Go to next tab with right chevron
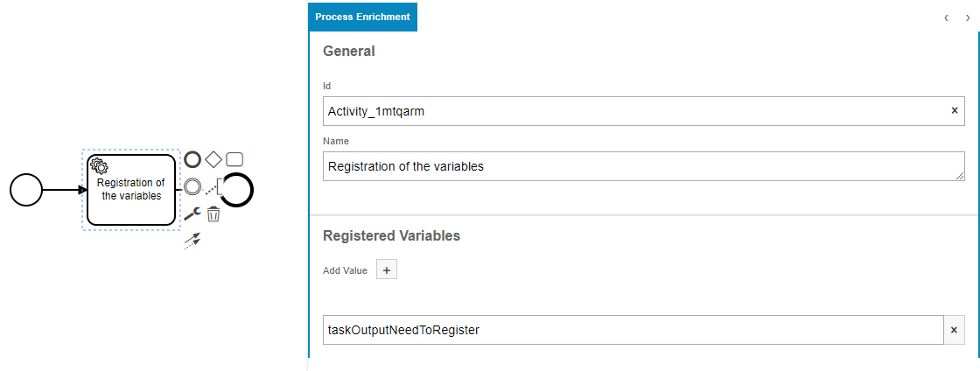The image size is (980, 371). pos(968,17)
